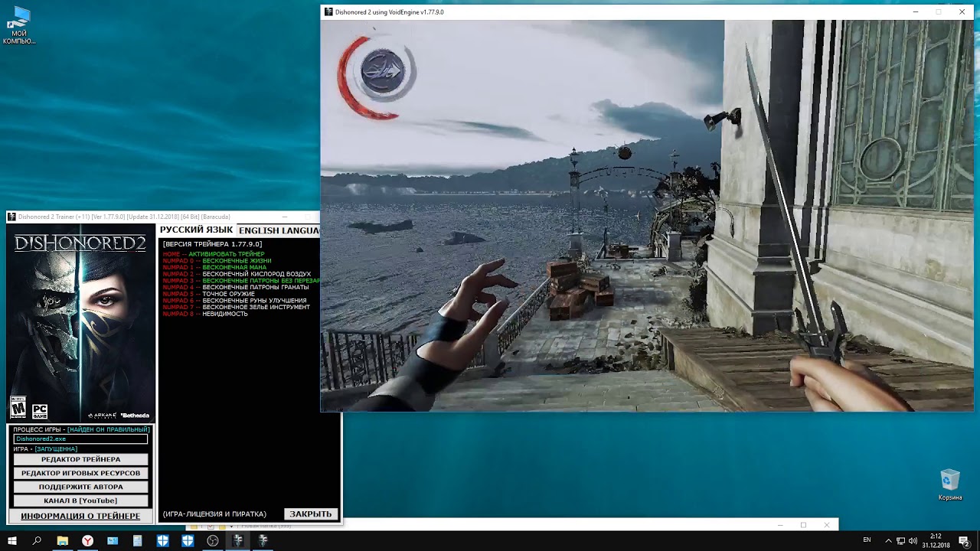Screen dimensions: 980x551
Task: Click NUMPAD 3 БЕСКОНЕЧНЫЕ ПАТРОНЫ БЕЗ ПЕРЕЗАР line
Action: point(241,281)
